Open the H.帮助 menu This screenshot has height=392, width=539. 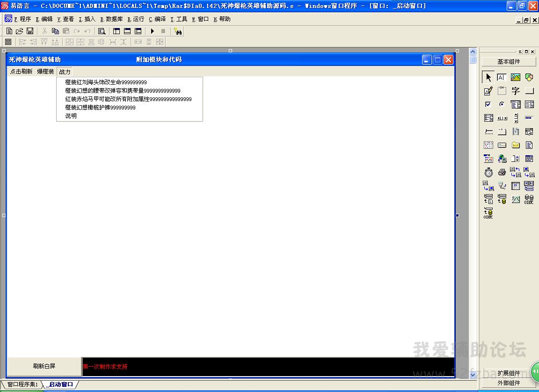pos(222,19)
